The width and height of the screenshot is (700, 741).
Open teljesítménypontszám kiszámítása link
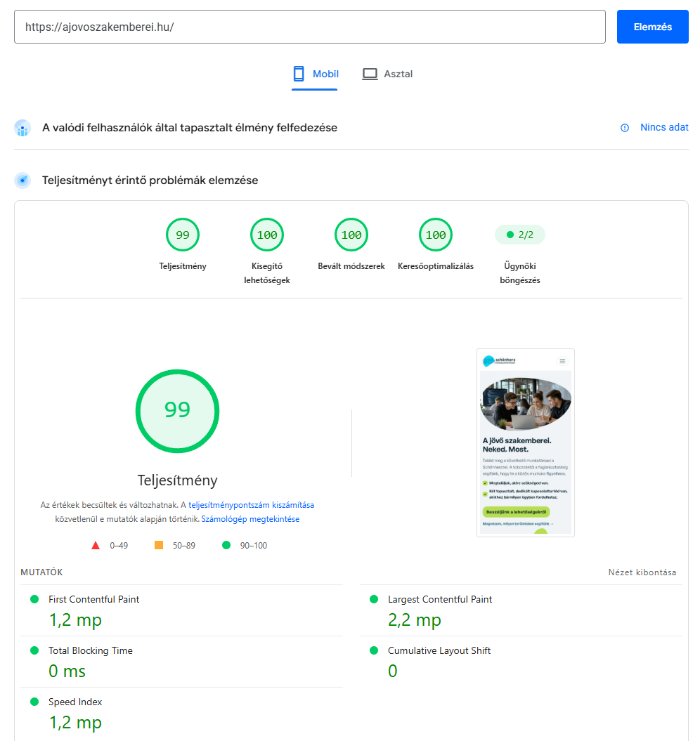(x=251, y=505)
